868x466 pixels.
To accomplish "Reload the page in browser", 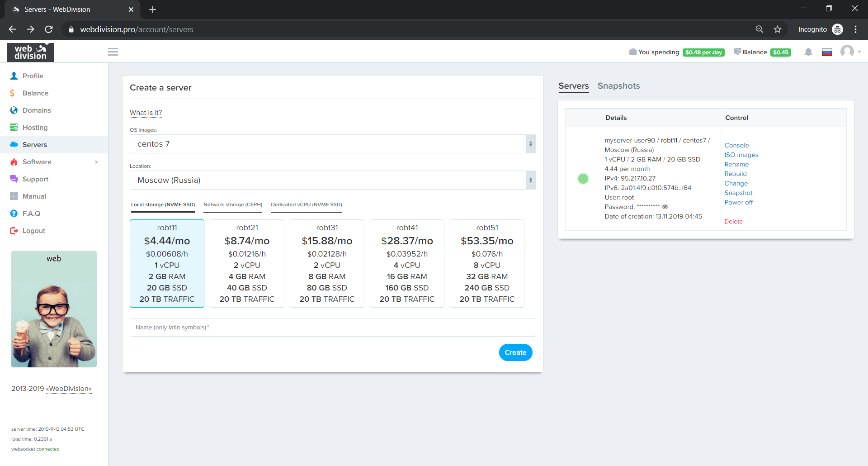I will point(49,29).
